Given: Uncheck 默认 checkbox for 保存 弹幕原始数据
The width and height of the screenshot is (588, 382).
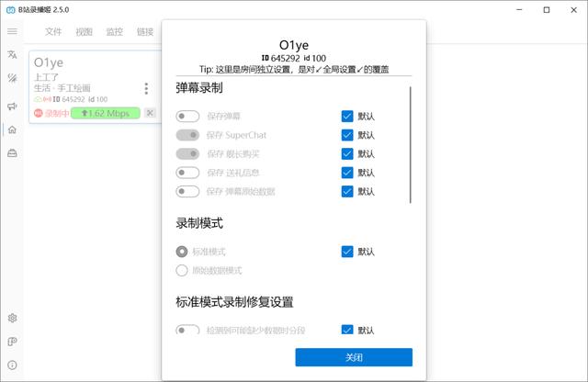Looking at the screenshot, I should 347,192.
